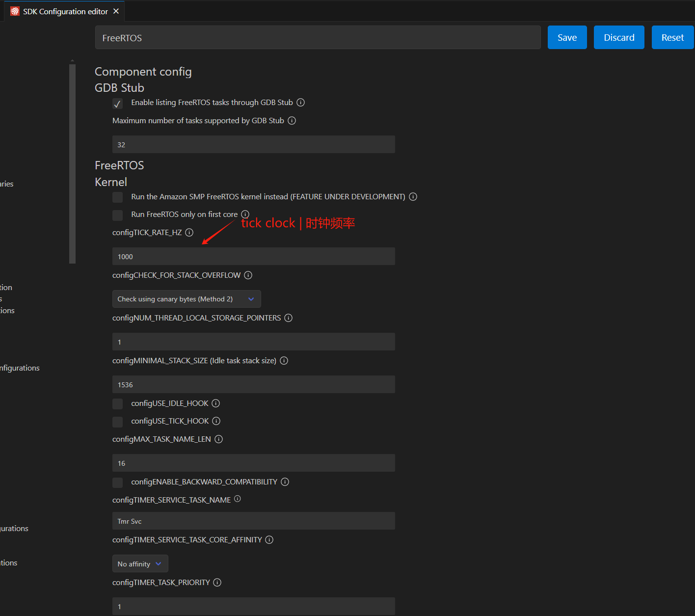Open info icon for configCHECK_FOR_STACK_OVERFLOW

(248, 275)
